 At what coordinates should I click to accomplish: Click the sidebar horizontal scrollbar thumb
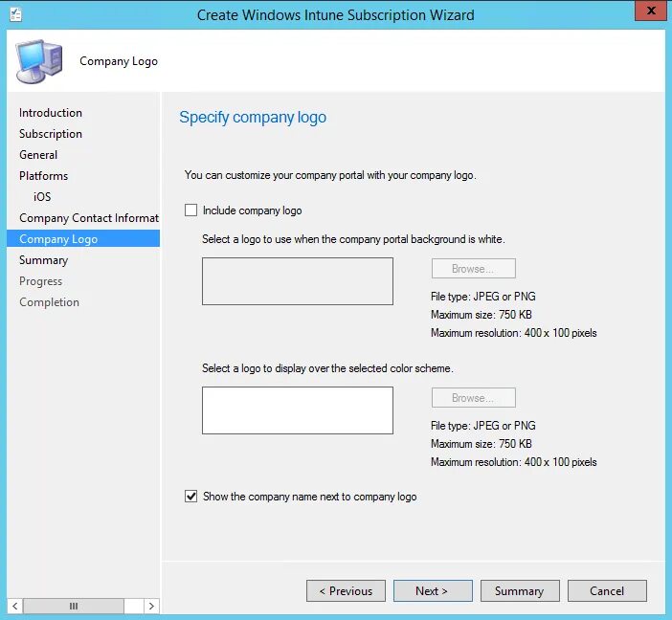tap(74, 606)
